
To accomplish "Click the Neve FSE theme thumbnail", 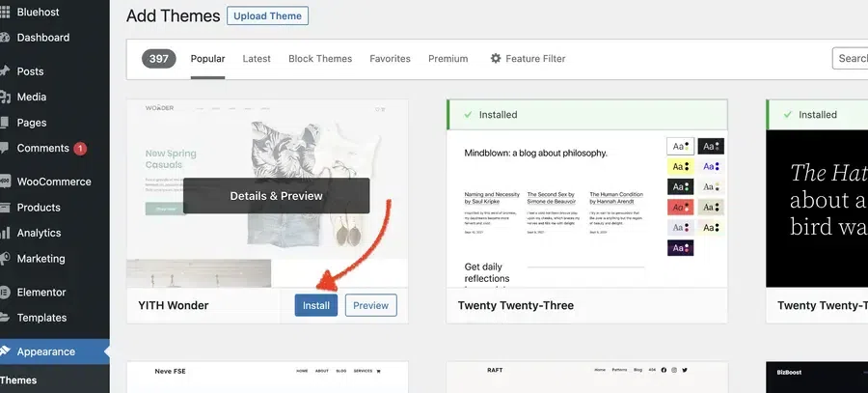I will pos(267,378).
